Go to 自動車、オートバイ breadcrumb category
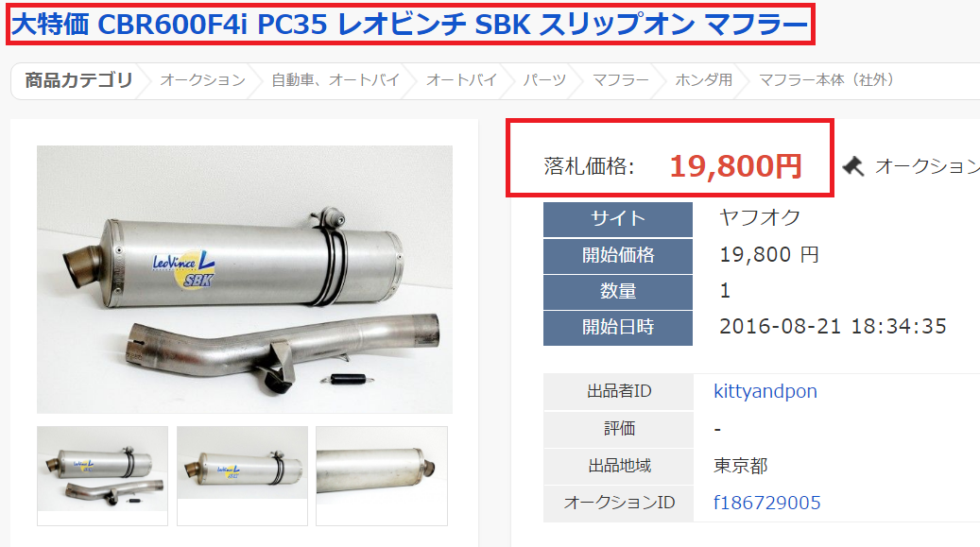Viewport: 980px width, 547px height. pyautogui.click(x=335, y=80)
